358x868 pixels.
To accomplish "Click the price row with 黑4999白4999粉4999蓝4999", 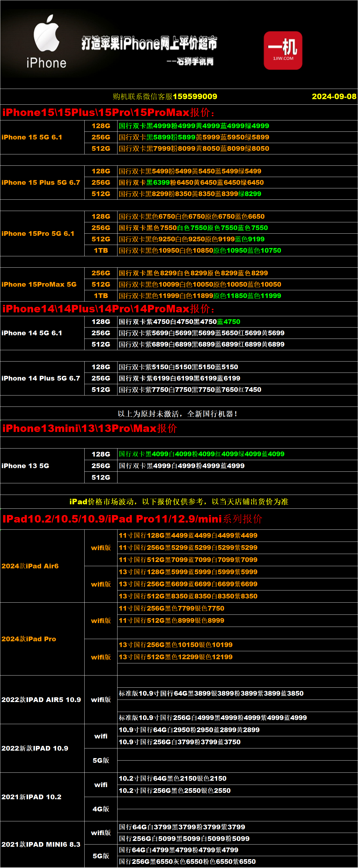I will 237,466.
